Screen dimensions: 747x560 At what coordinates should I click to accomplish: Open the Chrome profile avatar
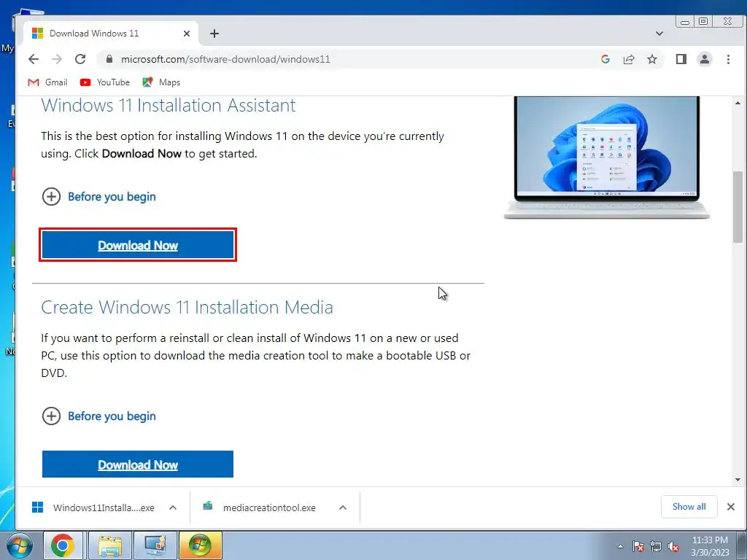click(x=704, y=59)
